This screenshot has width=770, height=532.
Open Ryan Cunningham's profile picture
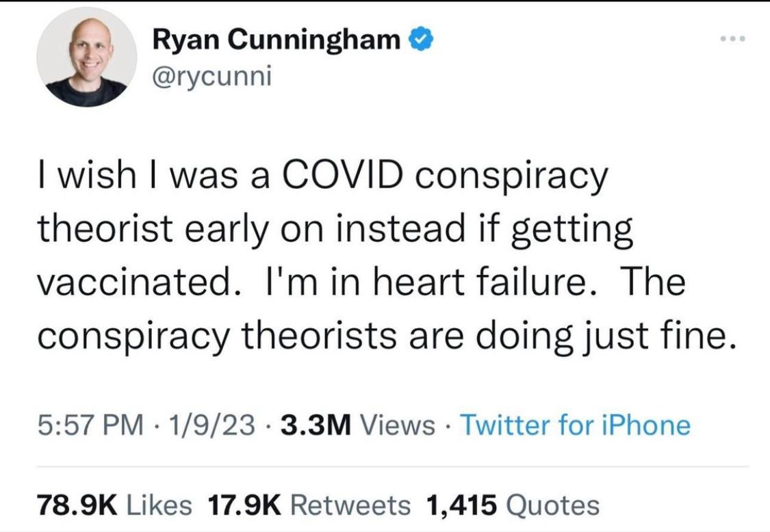[86, 57]
